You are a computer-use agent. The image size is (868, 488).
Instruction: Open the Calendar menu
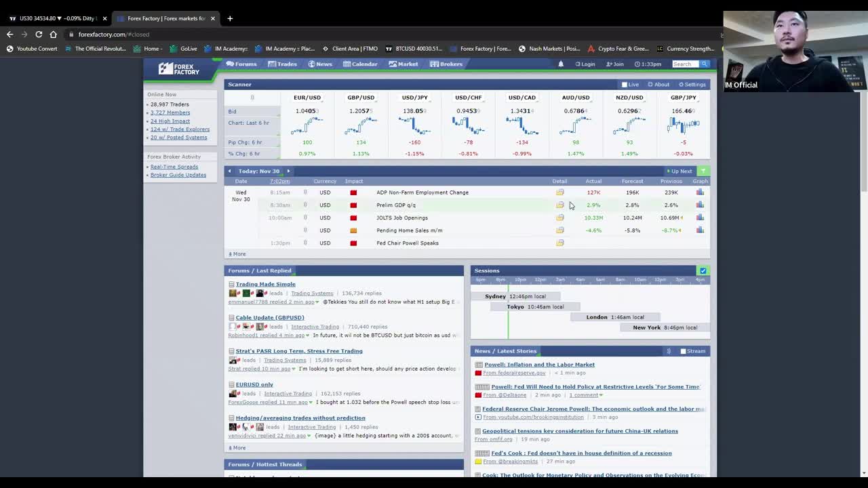[x=360, y=64]
